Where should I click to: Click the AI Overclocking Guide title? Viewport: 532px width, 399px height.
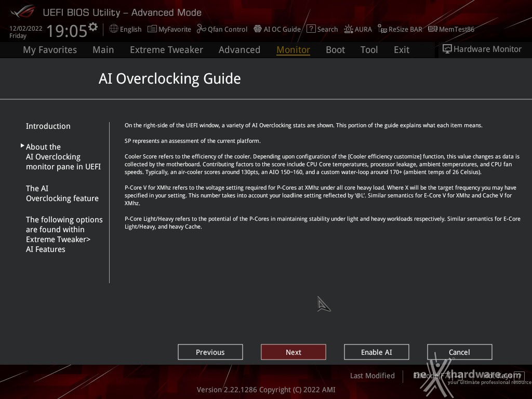[170, 79]
